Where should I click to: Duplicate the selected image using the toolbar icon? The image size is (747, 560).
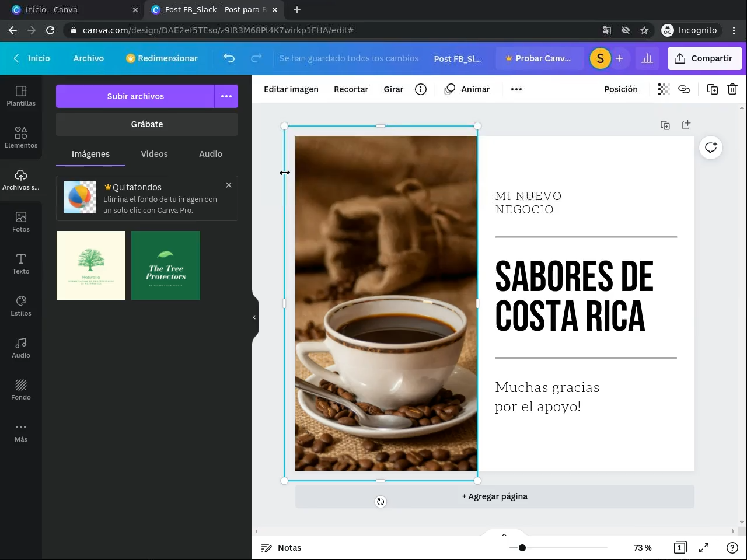pyautogui.click(x=713, y=89)
